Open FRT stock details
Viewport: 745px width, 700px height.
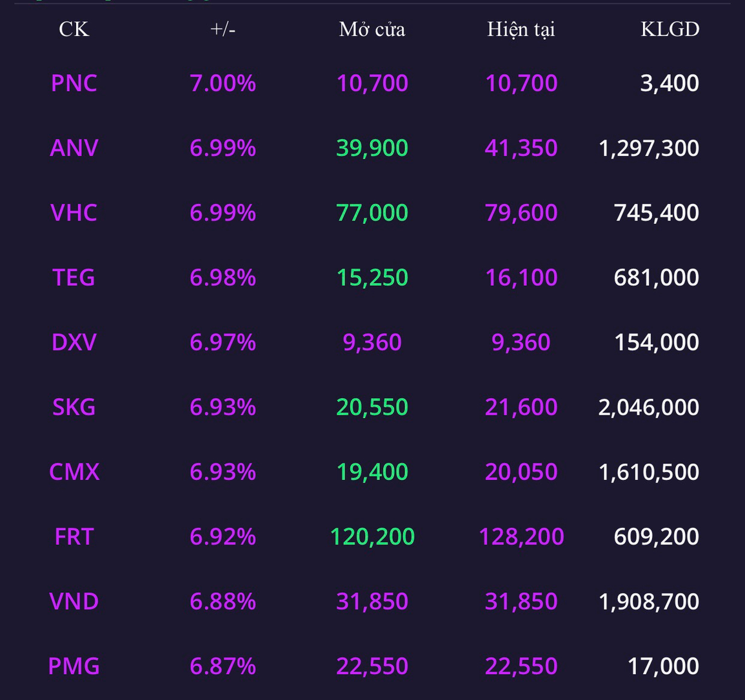pos(74,537)
